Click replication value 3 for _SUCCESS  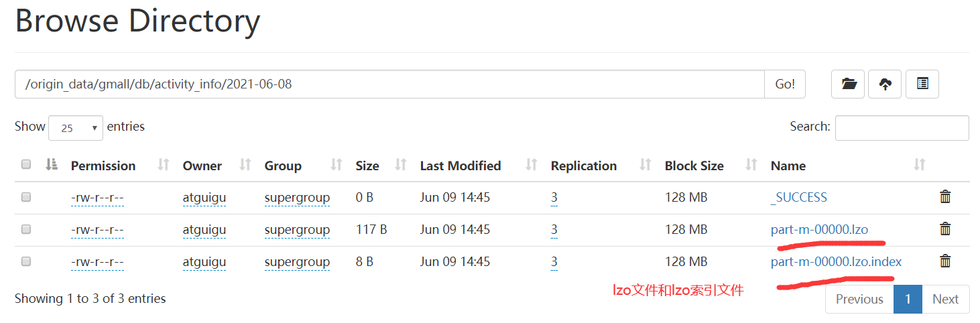click(x=554, y=198)
